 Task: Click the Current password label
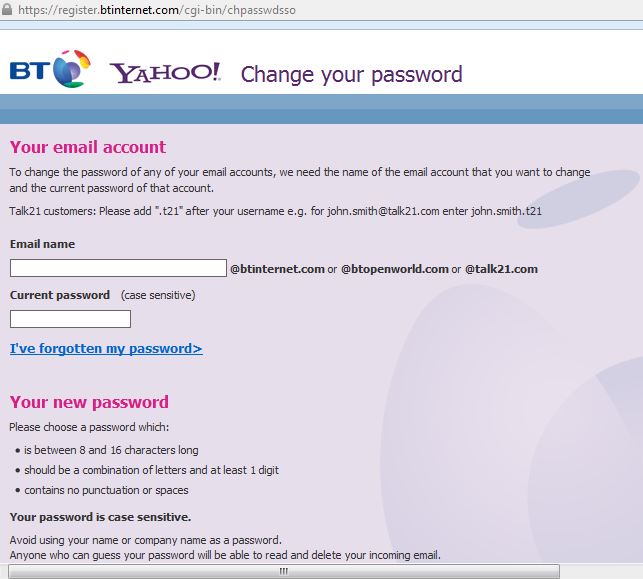coord(60,295)
